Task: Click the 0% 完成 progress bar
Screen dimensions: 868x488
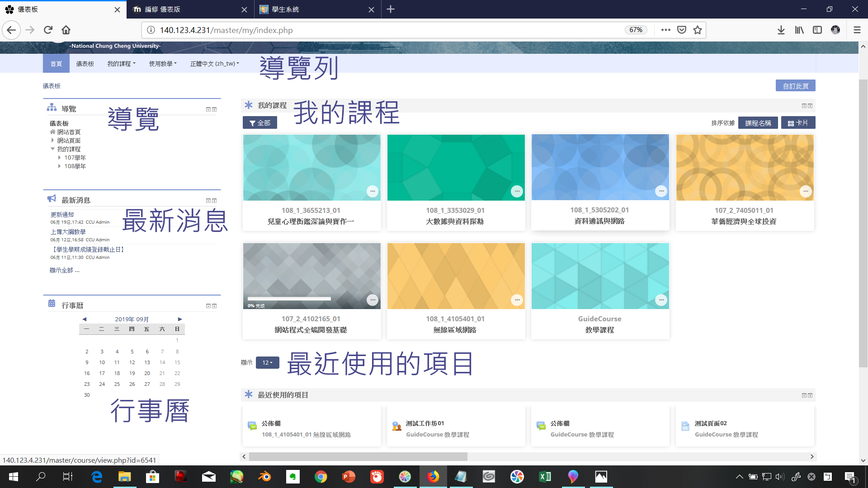Action: tap(289, 299)
